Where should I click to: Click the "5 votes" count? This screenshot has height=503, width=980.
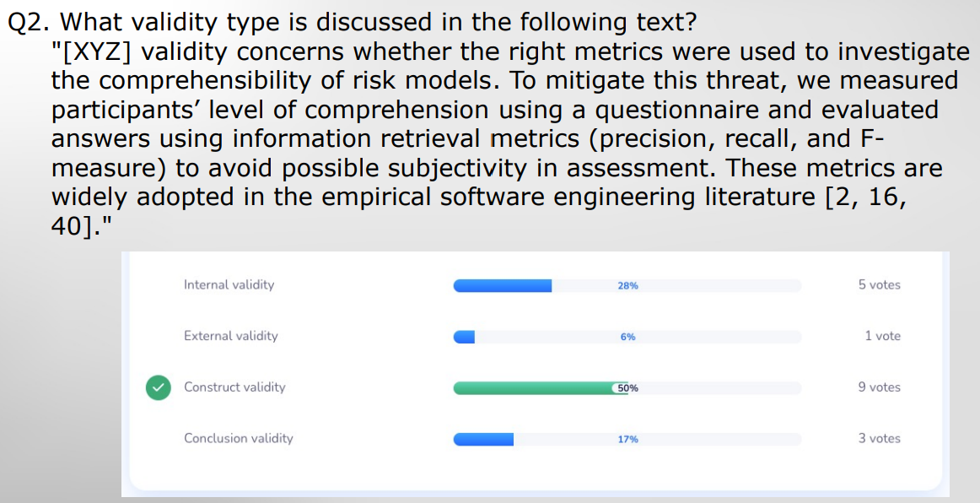(879, 284)
